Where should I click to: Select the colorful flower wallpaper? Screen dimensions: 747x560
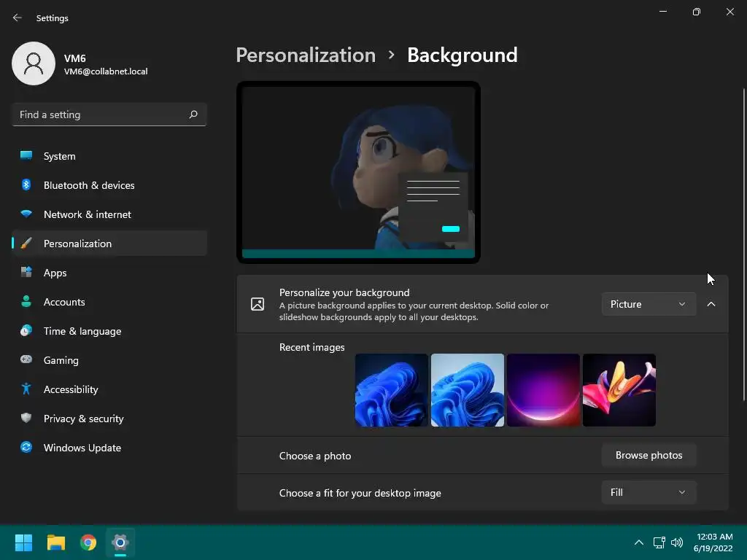click(x=619, y=390)
